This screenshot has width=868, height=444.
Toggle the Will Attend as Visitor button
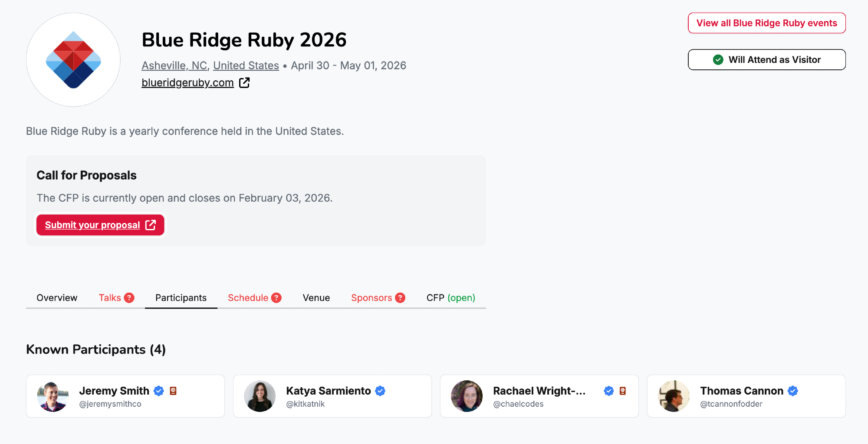point(766,60)
